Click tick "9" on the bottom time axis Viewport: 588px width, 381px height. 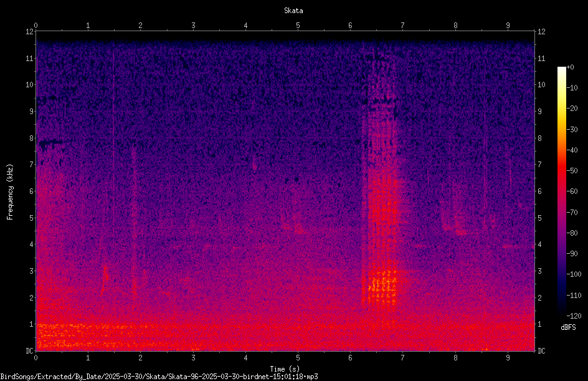[508, 358]
